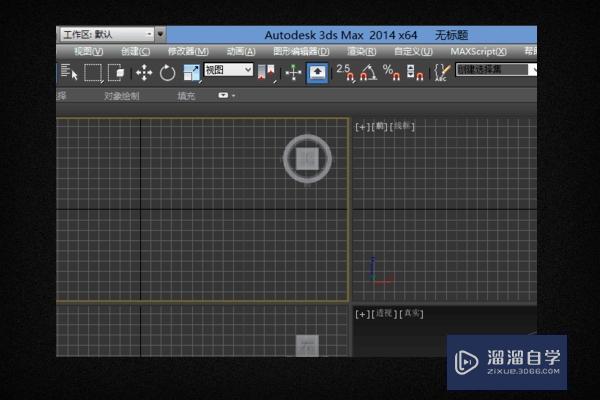Enable the Select and Manipulate tool
The width and height of the screenshot is (600, 400).
tap(293, 72)
